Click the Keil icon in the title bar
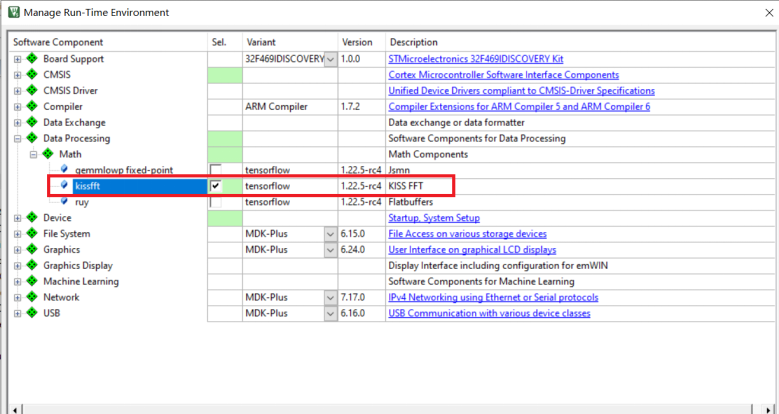The image size is (779, 414). pos(13,12)
